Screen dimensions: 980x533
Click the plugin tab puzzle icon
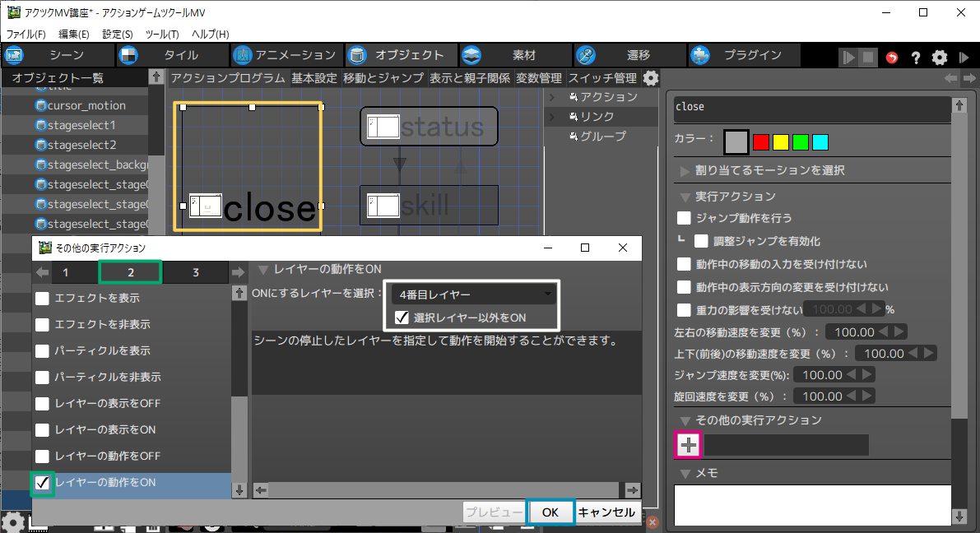tap(699, 55)
